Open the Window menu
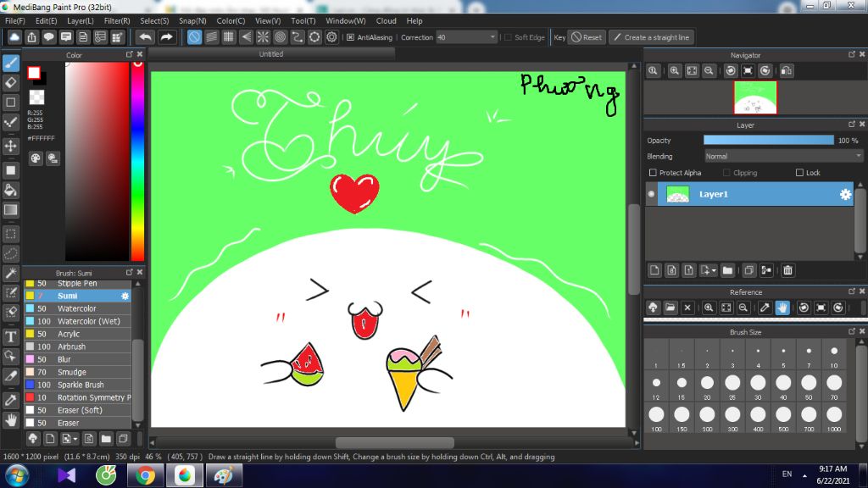This screenshot has width=868, height=488. click(346, 21)
